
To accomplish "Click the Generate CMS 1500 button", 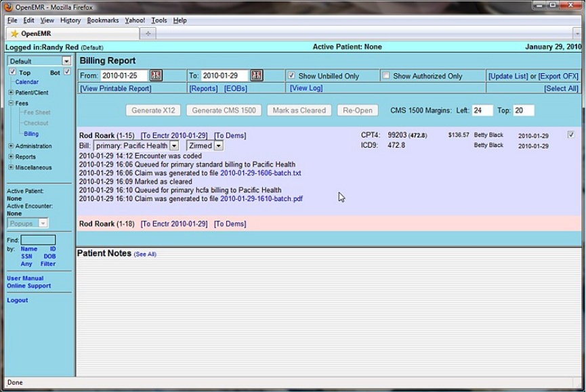I will (224, 110).
